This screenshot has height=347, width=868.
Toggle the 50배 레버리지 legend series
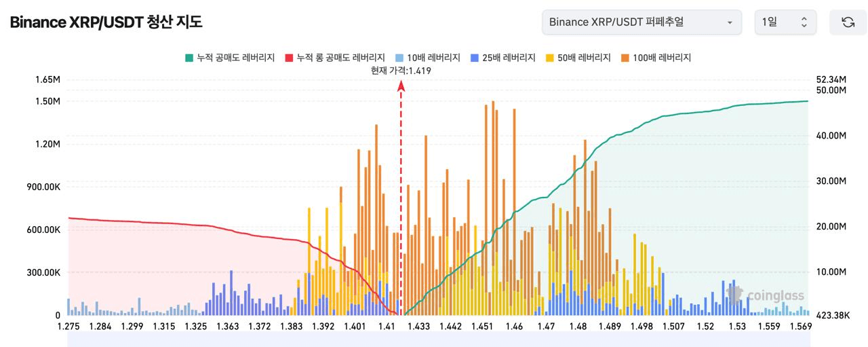click(578, 58)
